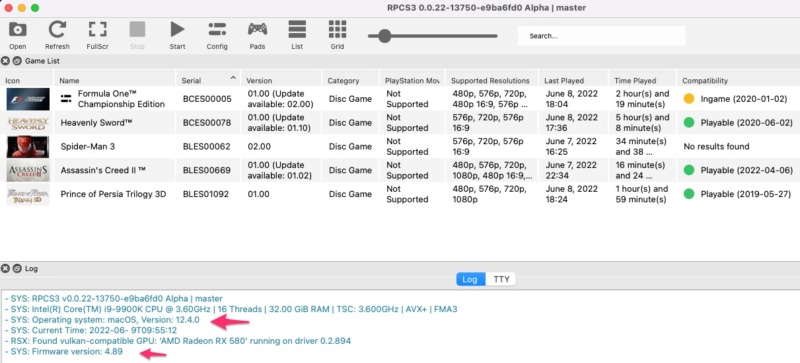Click the custom config icon beside Formula One
This screenshot has width=800, height=363.
pyautogui.click(x=66, y=99)
